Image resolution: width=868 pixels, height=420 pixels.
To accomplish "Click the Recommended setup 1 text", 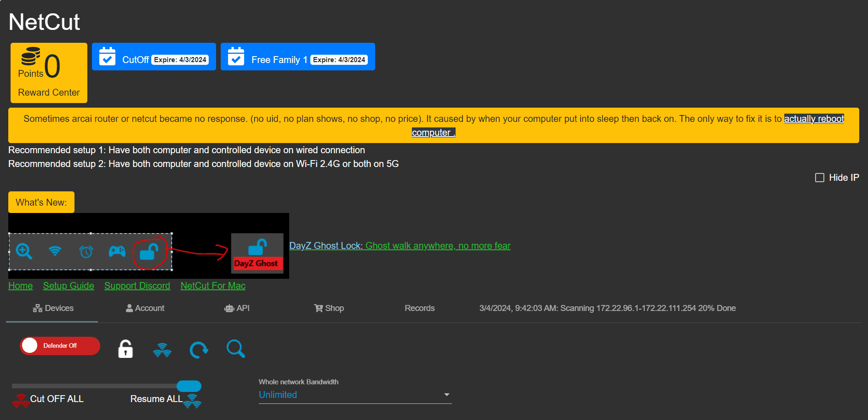I will click(x=187, y=150).
